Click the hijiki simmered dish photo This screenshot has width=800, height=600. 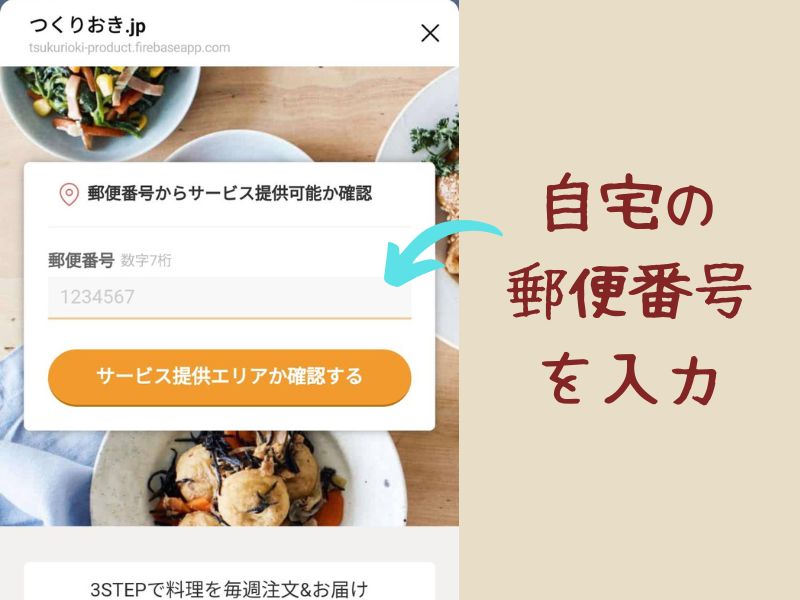click(x=250, y=479)
